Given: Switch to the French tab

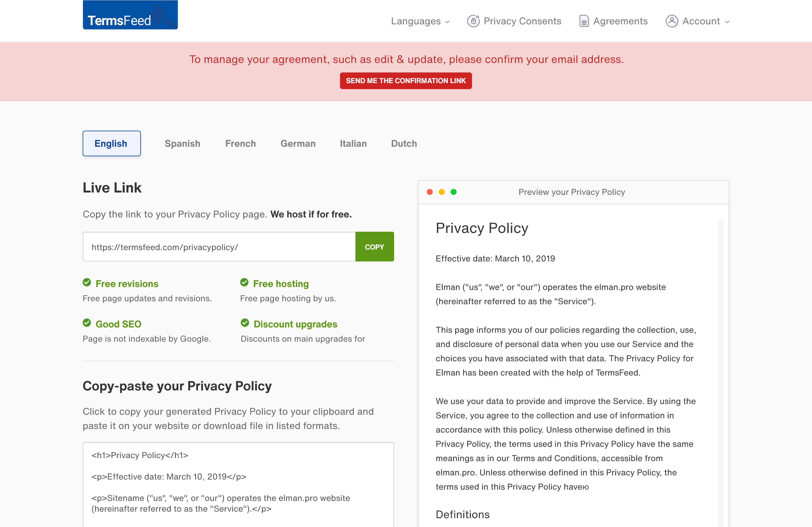Looking at the screenshot, I should click(240, 144).
